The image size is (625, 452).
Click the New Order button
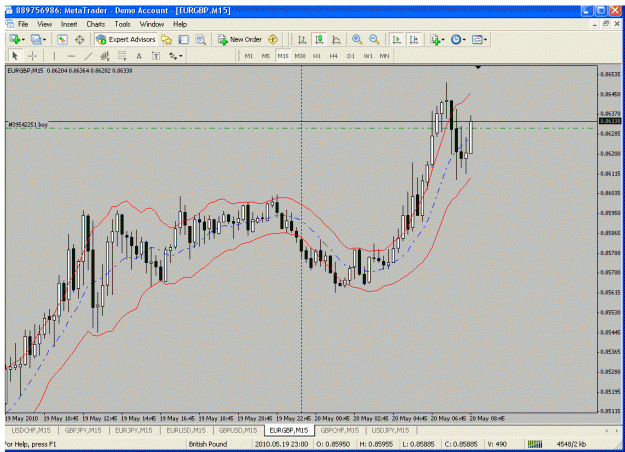(x=240, y=39)
